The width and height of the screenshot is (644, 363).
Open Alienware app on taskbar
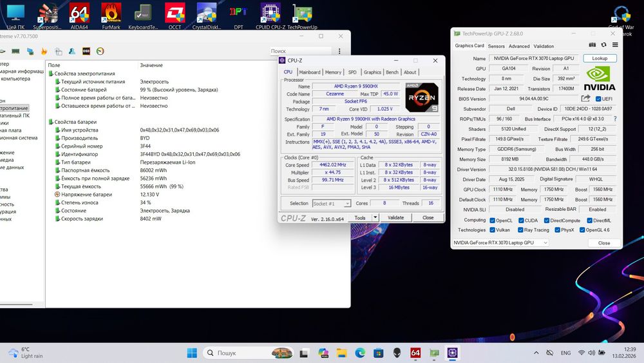(397, 353)
